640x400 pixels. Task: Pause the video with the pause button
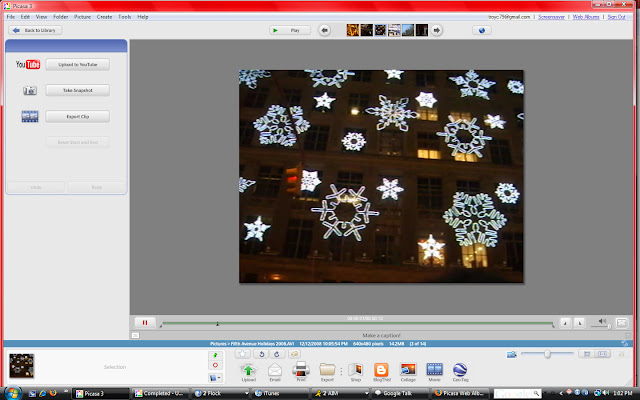145,322
